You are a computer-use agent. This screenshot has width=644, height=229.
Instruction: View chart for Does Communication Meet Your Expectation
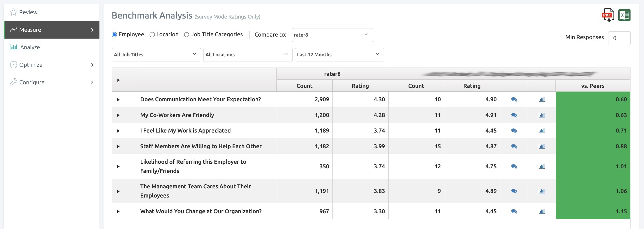(541, 100)
